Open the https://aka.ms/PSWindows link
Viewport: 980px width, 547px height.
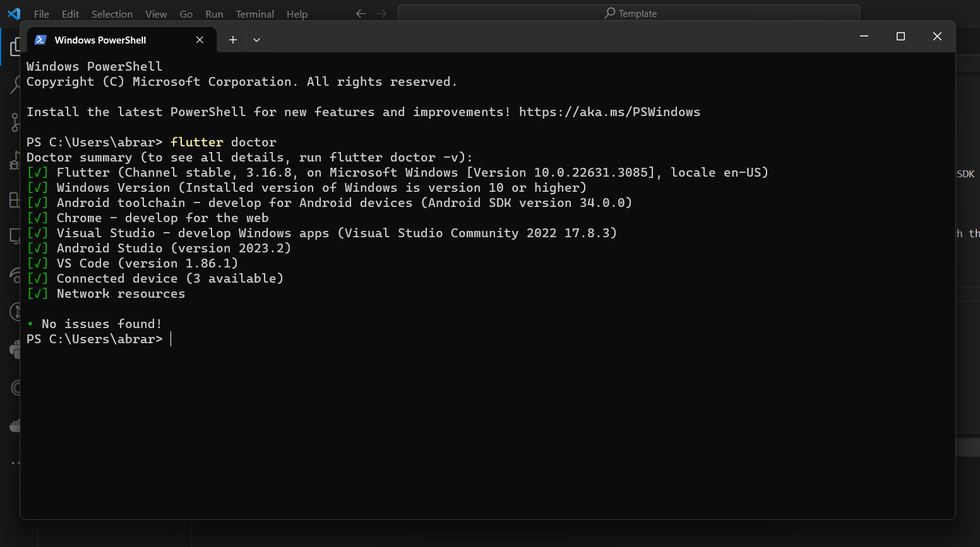pyautogui.click(x=609, y=112)
